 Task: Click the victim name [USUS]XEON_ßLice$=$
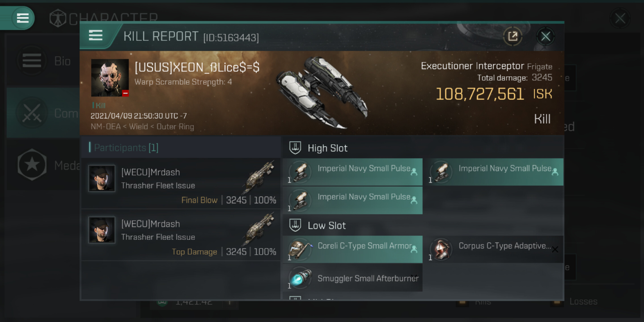click(x=197, y=68)
